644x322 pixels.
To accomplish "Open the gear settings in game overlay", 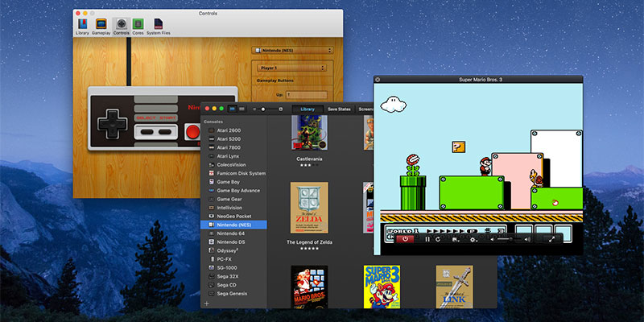I will pos(473,238).
